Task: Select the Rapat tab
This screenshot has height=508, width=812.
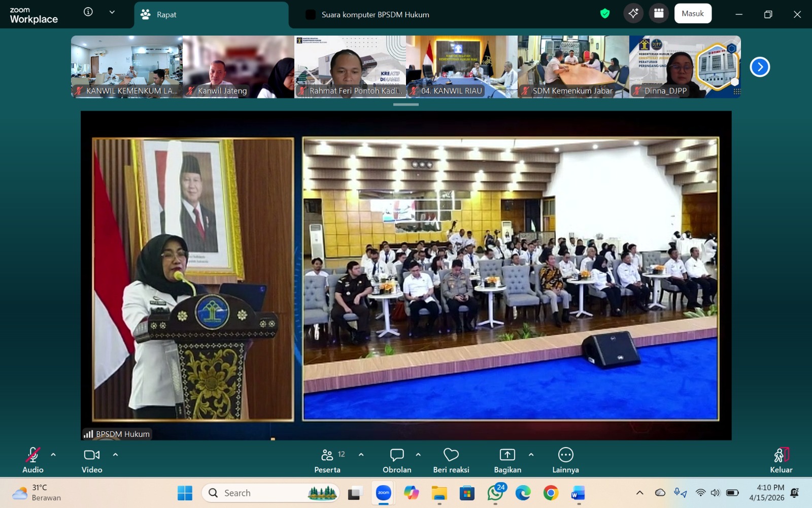Action: pyautogui.click(x=211, y=15)
